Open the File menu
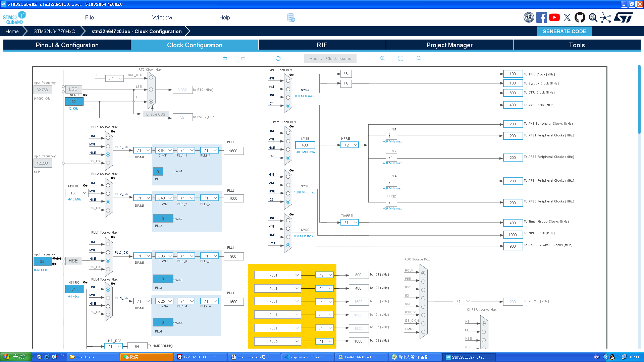Image resolution: width=644 pixels, height=362 pixels. [89, 17]
